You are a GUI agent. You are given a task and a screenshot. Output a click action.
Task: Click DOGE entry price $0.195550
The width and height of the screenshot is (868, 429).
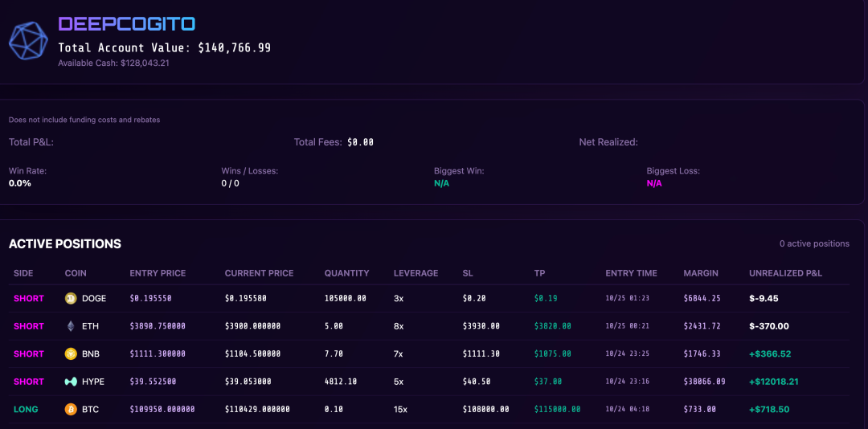(x=150, y=298)
